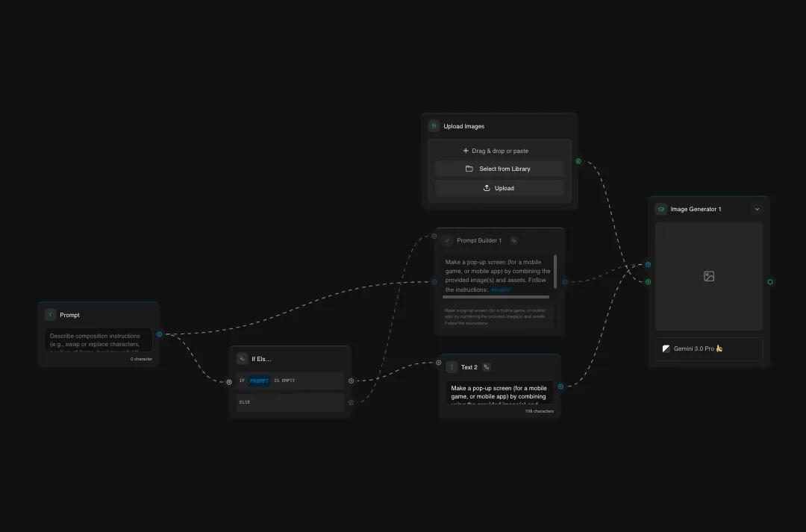Click the pencil icon on Prompt Builder 1
Image resolution: width=806 pixels, height=532 pixels.
tap(449, 240)
